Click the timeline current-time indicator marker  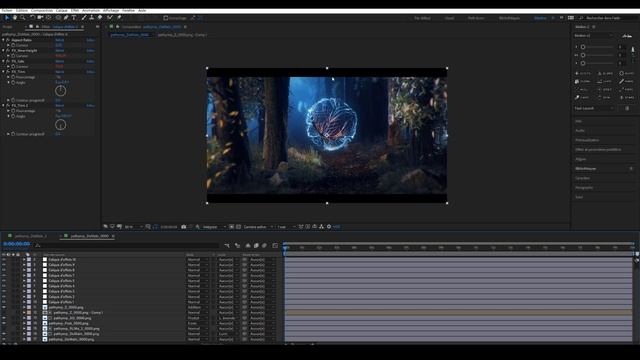pos(285,247)
